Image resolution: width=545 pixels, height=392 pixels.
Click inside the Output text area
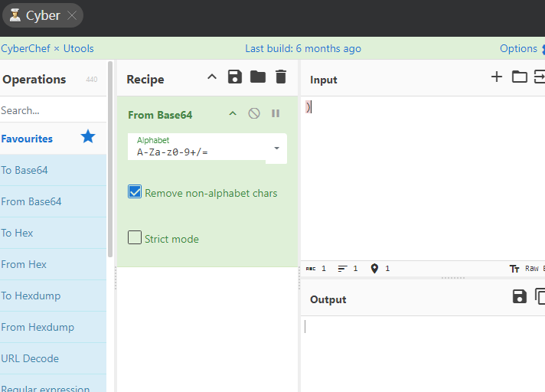point(423,354)
